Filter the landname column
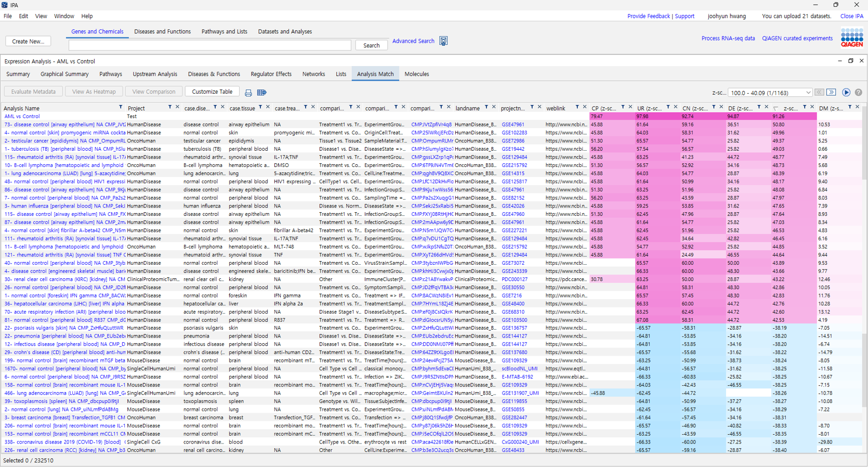The image size is (868, 467). coord(486,107)
